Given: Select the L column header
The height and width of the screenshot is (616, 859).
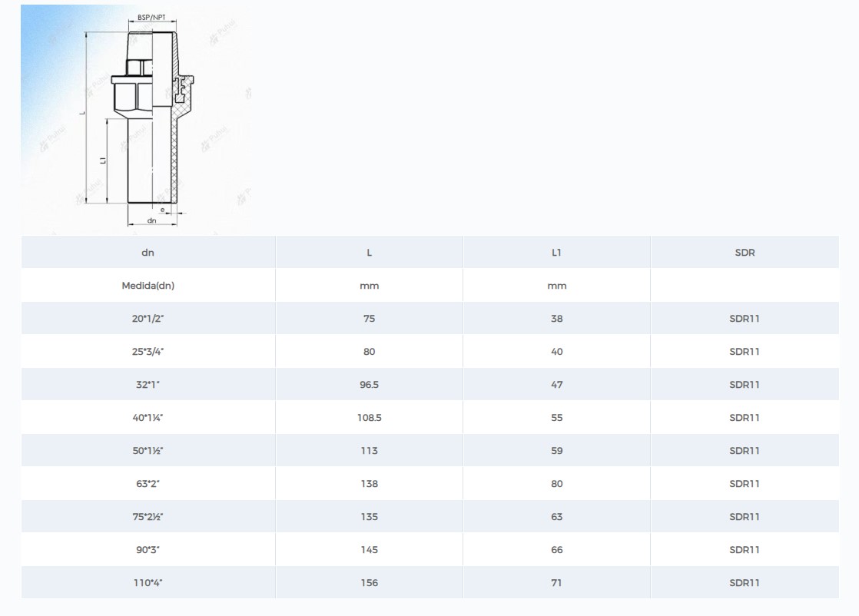Looking at the screenshot, I should click(370, 253).
